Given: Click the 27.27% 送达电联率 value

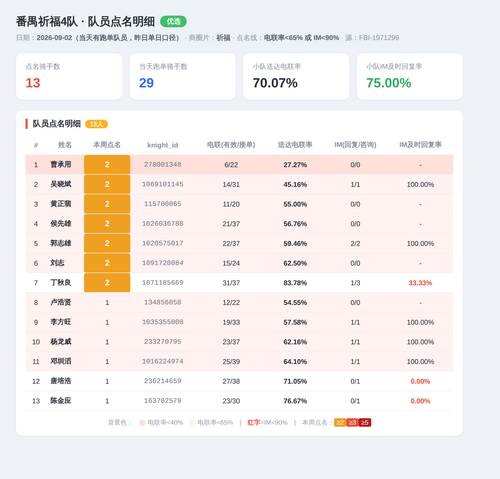Looking at the screenshot, I should (x=295, y=165).
